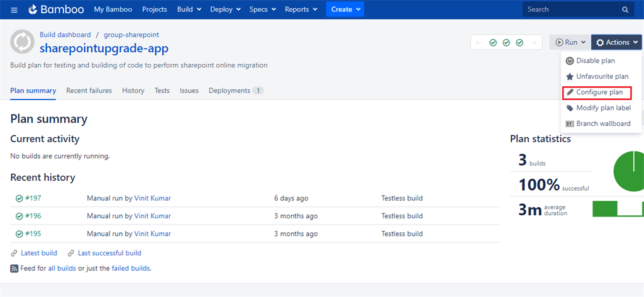
Task: Go to previous build arrow icon
Action: 480,42
